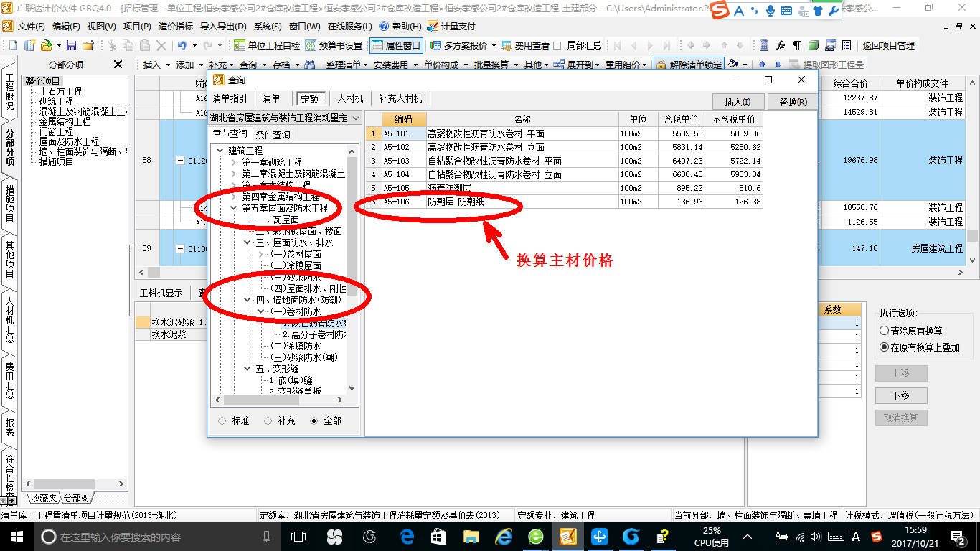Click the undo arrow icon
The image size is (980, 551).
coord(182,45)
